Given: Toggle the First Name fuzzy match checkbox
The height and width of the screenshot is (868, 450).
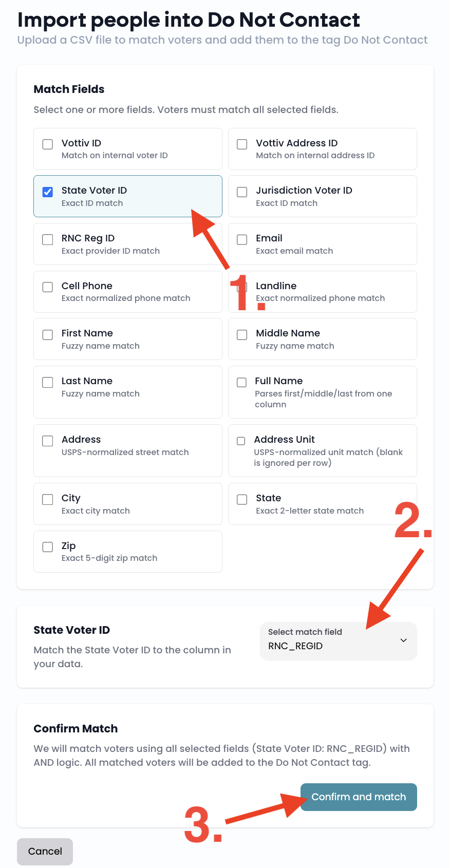Looking at the screenshot, I should coord(48,335).
